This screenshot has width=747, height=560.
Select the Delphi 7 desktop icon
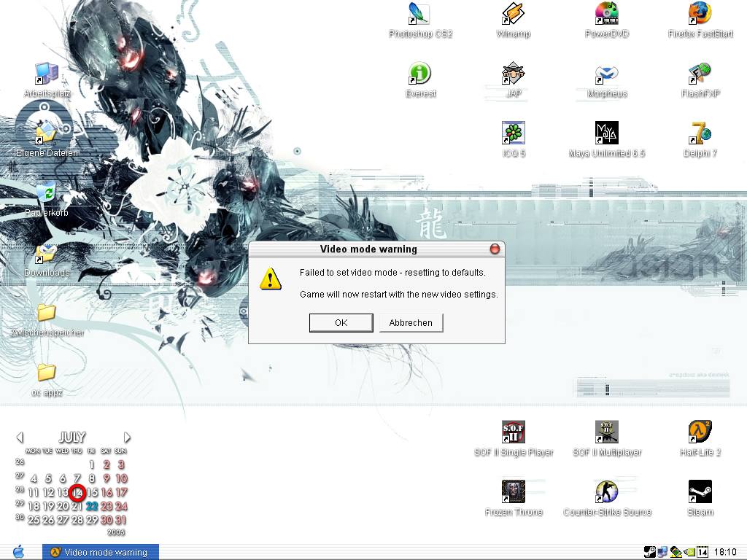click(700, 133)
